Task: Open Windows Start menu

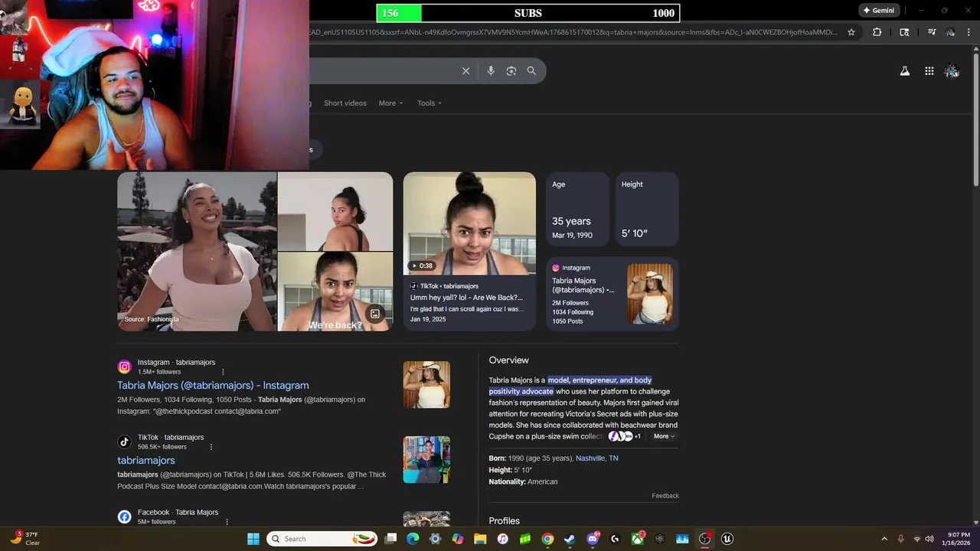Action: tap(253, 539)
